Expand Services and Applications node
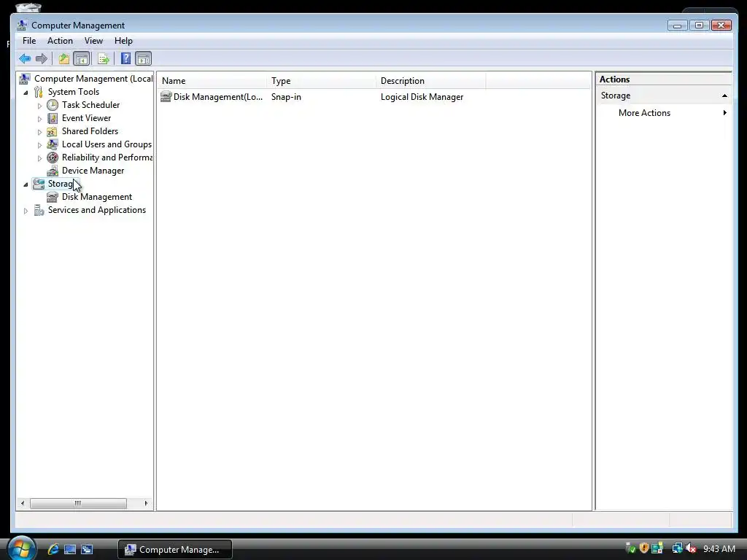 coord(26,211)
